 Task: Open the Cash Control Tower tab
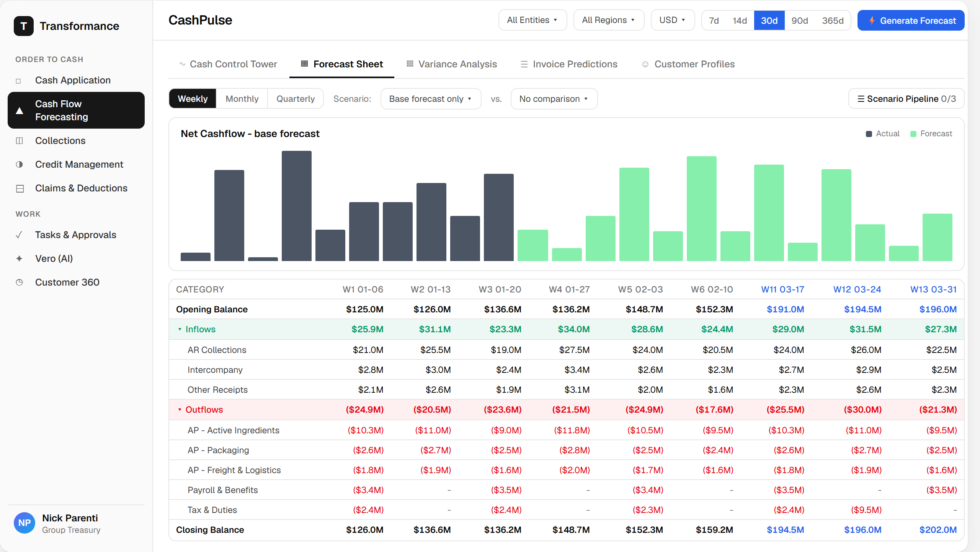click(x=228, y=64)
